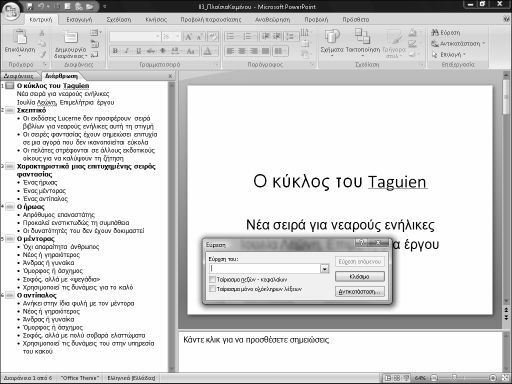Screen dimensions: 512x384
Task: Click the Cut scissors icon
Action: pos(42,33)
